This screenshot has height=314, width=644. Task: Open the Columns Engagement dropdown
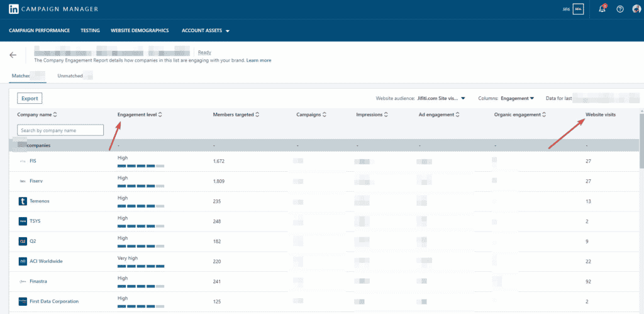518,98
